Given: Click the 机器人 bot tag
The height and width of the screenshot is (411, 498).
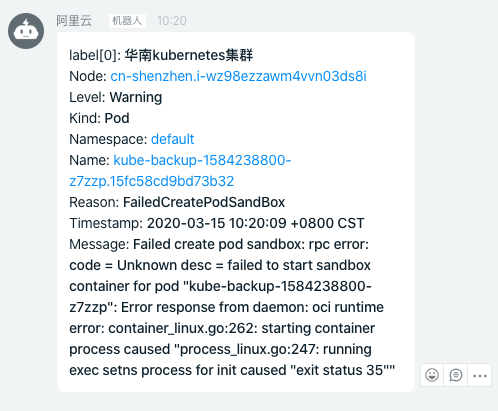Looking at the screenshot, I should 127,21.
